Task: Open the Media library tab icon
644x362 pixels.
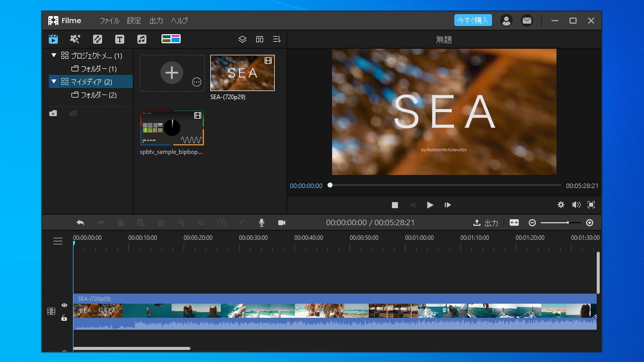Action: (x=53, y=39)
